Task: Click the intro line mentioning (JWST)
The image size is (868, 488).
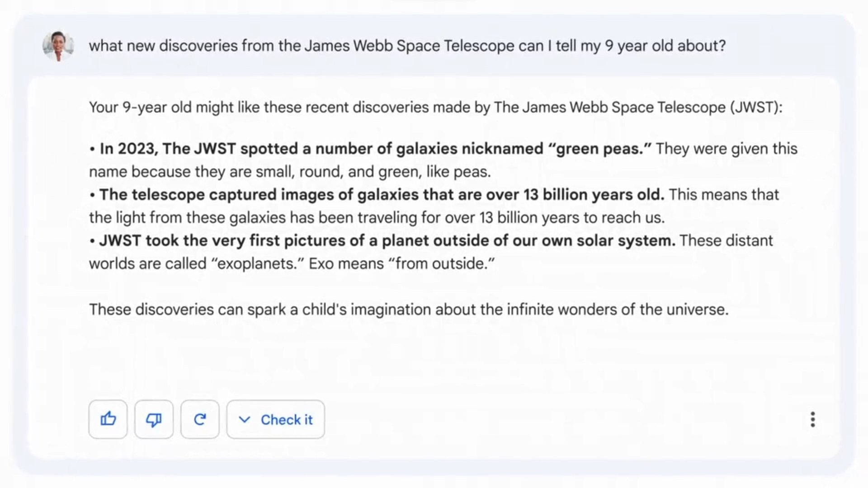Action: pyautogui.click(x=435, y=108)
